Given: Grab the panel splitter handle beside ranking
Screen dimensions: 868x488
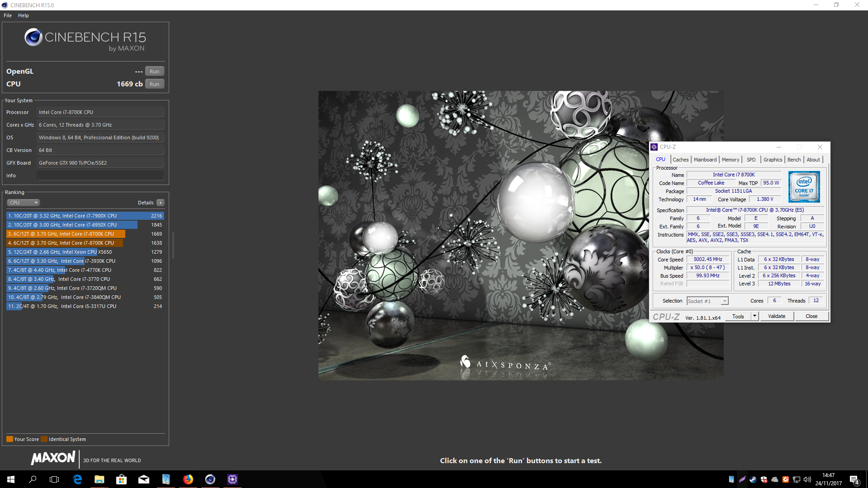Looking at the screenshot, I should 173,244.
